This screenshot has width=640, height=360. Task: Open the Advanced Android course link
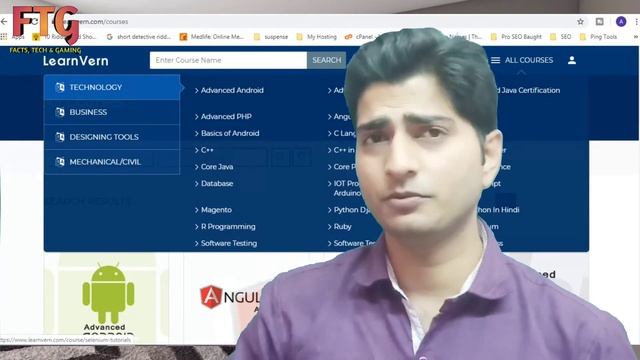pos(232,90)
